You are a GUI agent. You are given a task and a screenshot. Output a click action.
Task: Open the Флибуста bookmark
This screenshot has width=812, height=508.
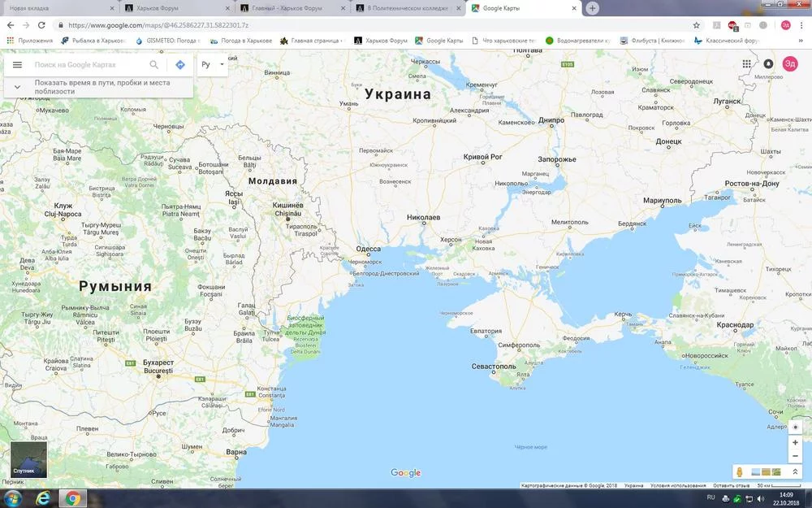[x=653, y=41]
